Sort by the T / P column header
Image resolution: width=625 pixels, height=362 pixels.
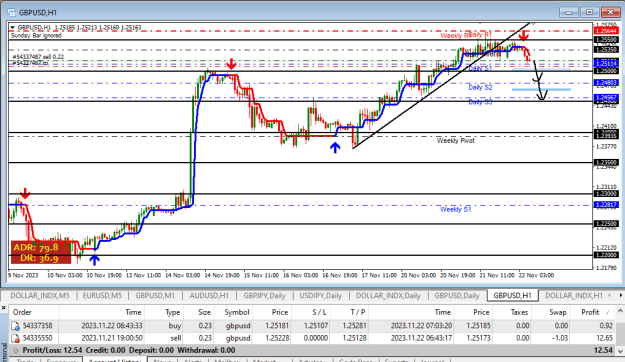coord(349,312)
